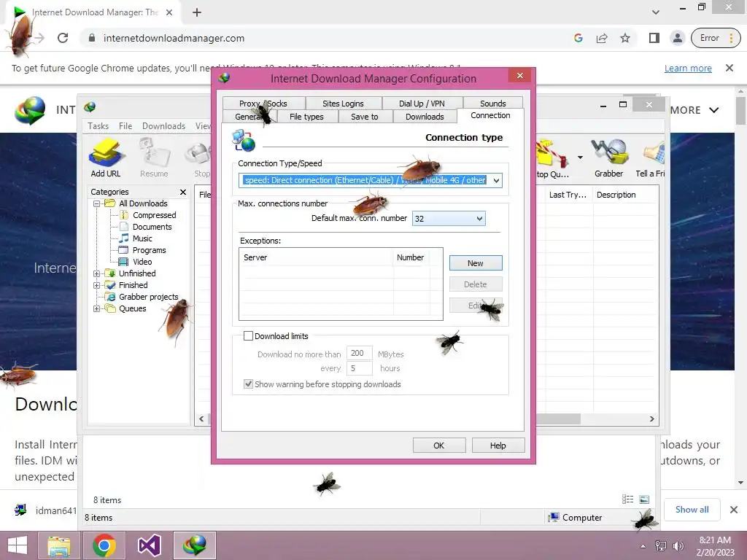Enable the Download limits checkbox
747x560 pixels.
[248, 335]
